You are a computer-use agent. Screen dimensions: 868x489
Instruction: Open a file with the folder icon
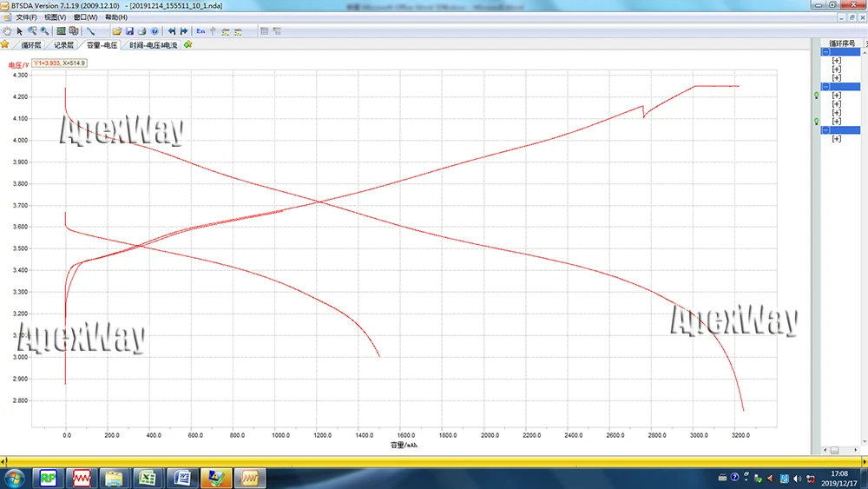pos(117,31)
